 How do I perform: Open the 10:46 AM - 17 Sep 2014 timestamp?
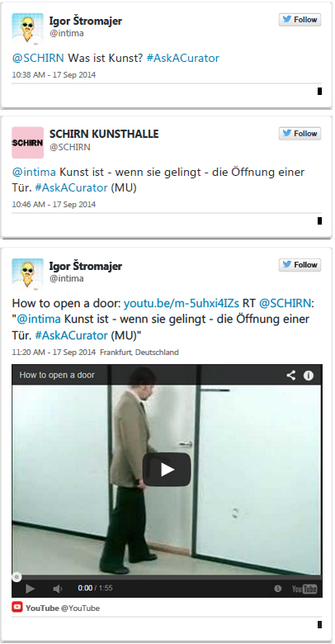click(x=54, y=205)
